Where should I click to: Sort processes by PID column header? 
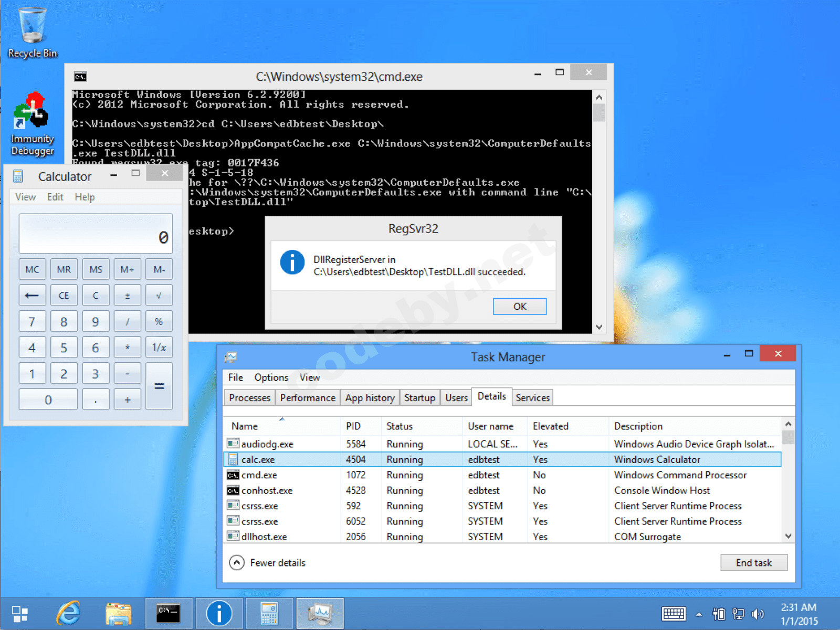click(x=353, y=426)
